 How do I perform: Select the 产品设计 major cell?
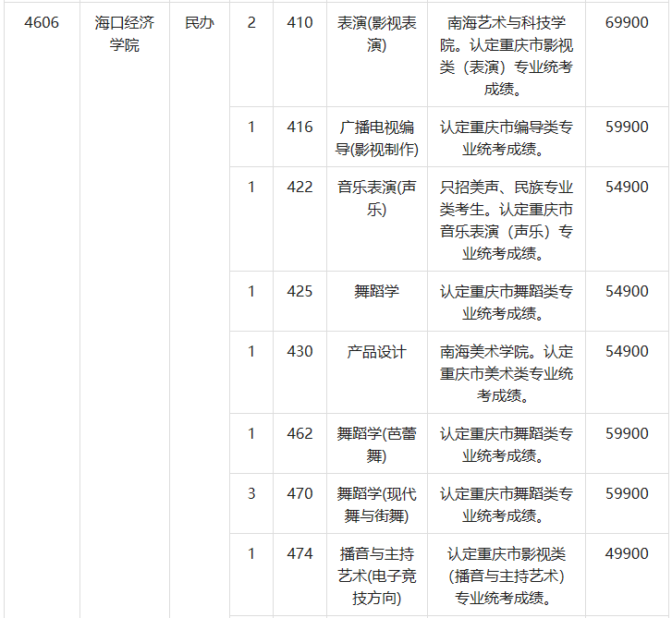(x=376, y=352)
